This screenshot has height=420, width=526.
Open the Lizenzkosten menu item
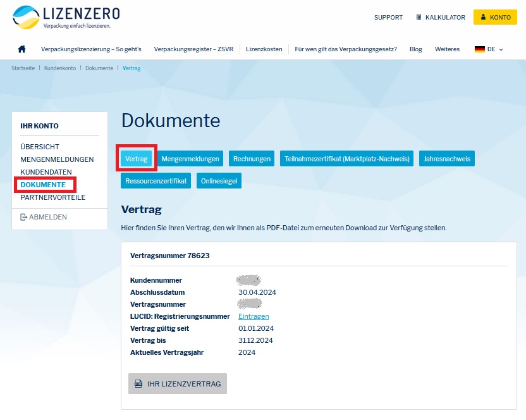[x=264, y=49]
